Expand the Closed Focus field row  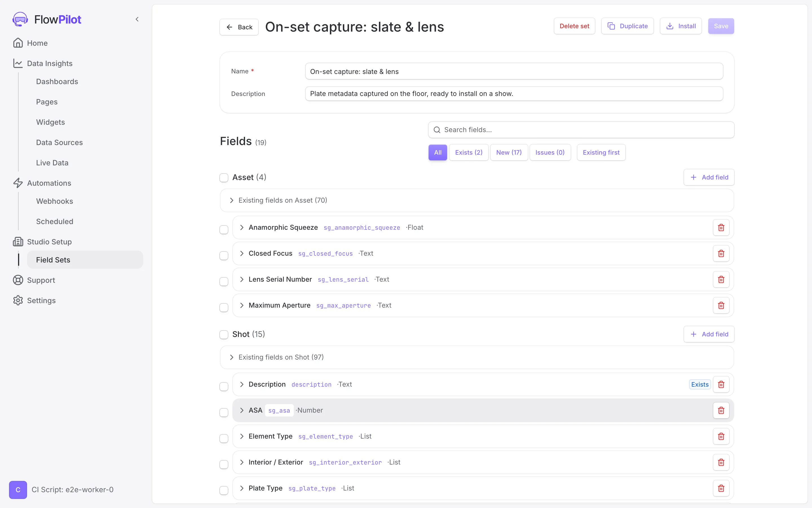coord(242,253)
